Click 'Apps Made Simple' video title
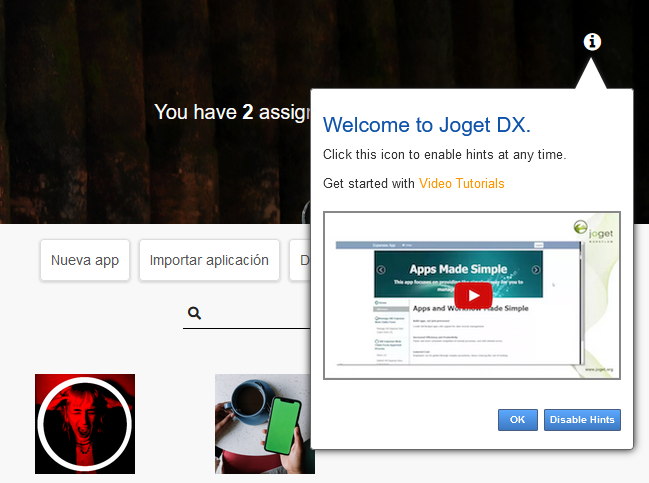This screenshot has width=649, height=483. (458, 269)
